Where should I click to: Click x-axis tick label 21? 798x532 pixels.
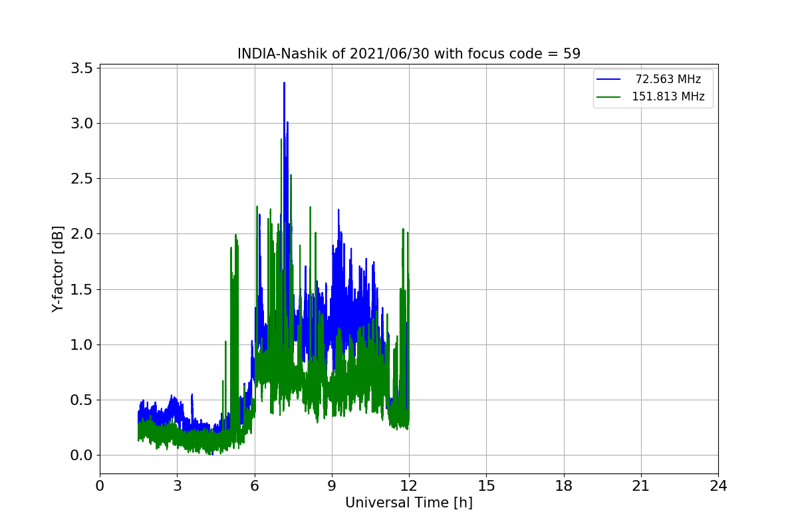(x=641, y=486)
